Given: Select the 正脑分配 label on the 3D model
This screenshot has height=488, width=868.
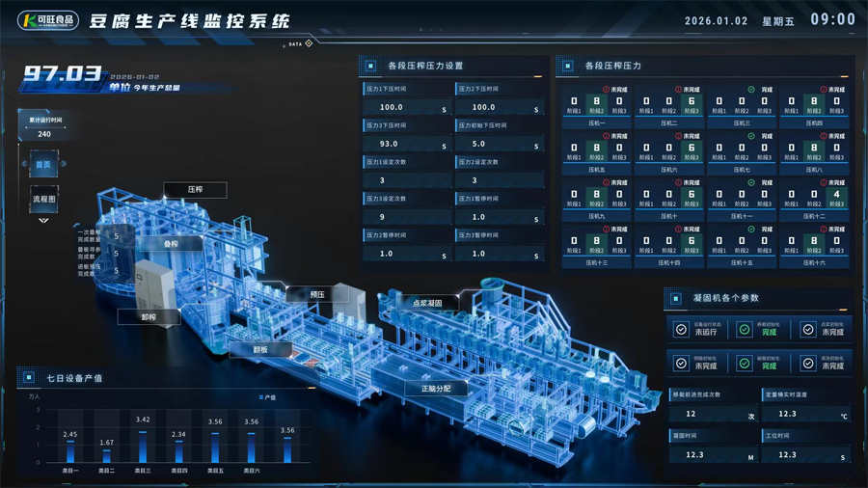Looking at the screenshot, I should [436, 389].
